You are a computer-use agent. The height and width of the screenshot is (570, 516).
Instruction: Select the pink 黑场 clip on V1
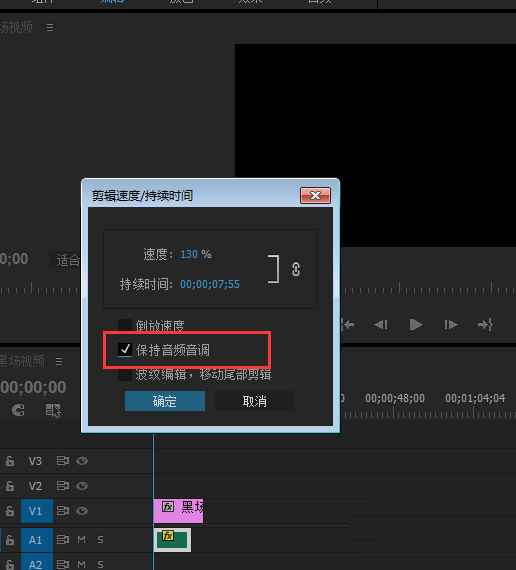[x=178, y=511]
